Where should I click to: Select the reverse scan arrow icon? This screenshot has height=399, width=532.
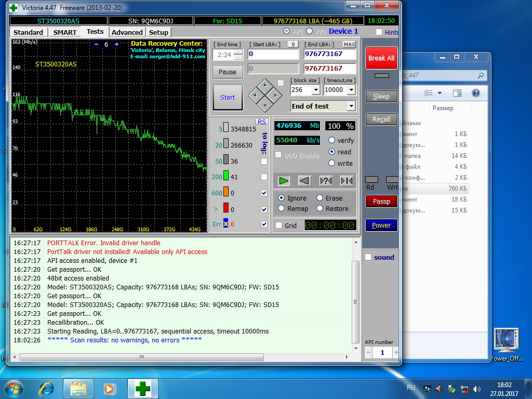coord(304,181)
